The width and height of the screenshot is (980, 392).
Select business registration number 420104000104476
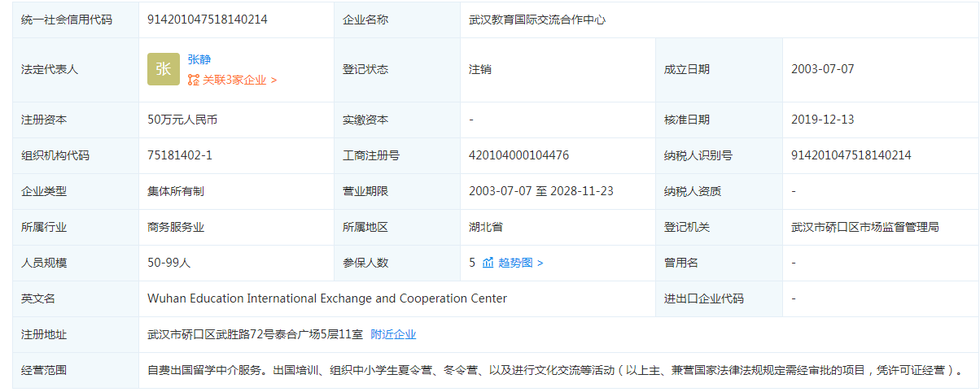(x=519, y=155)
